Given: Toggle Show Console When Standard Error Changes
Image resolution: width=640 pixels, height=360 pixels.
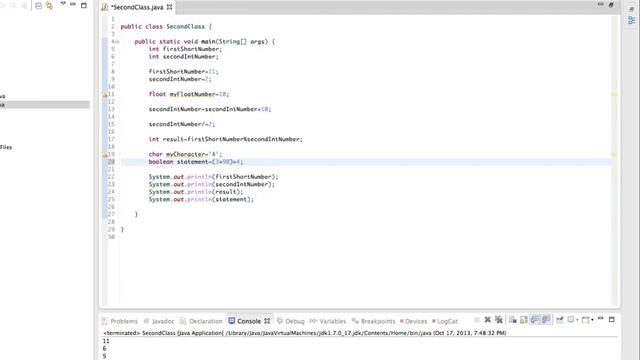Looking at the screenshot, I should click(x=546, y=320).
